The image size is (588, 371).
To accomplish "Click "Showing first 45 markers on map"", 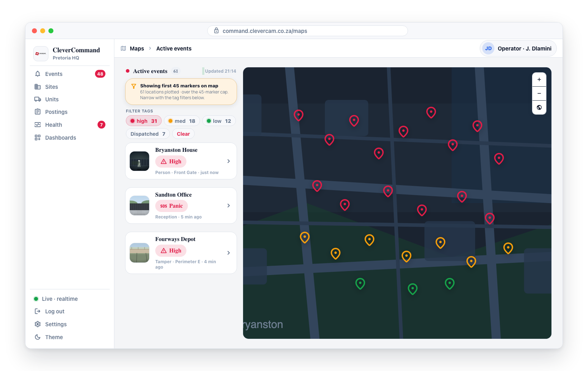I will [179, 86].
